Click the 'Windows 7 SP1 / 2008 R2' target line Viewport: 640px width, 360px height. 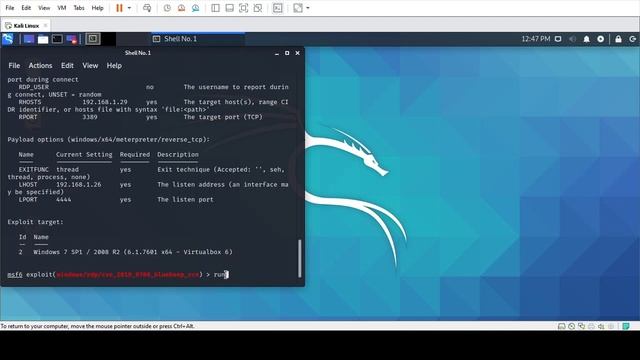click(125, 252)
